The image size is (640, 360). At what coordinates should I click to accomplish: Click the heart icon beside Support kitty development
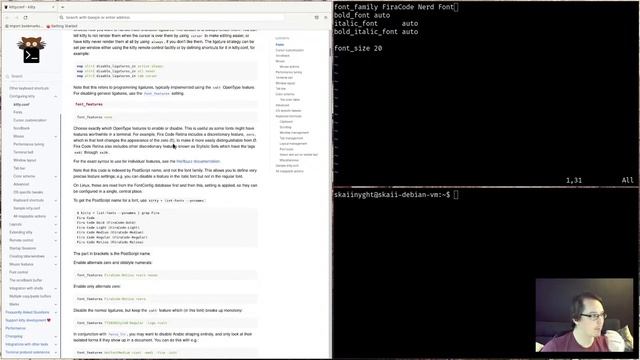coord(49,320)
